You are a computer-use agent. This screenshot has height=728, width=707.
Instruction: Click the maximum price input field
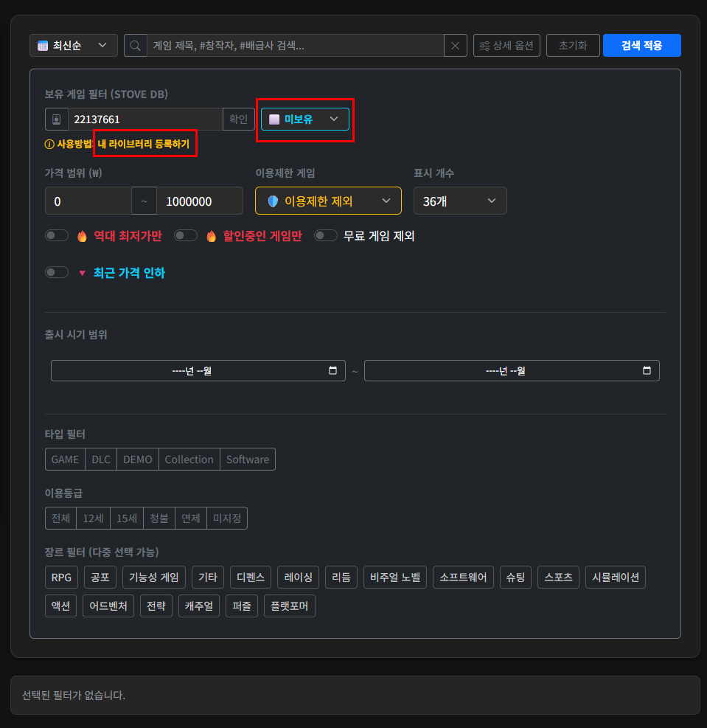[199, 201]
